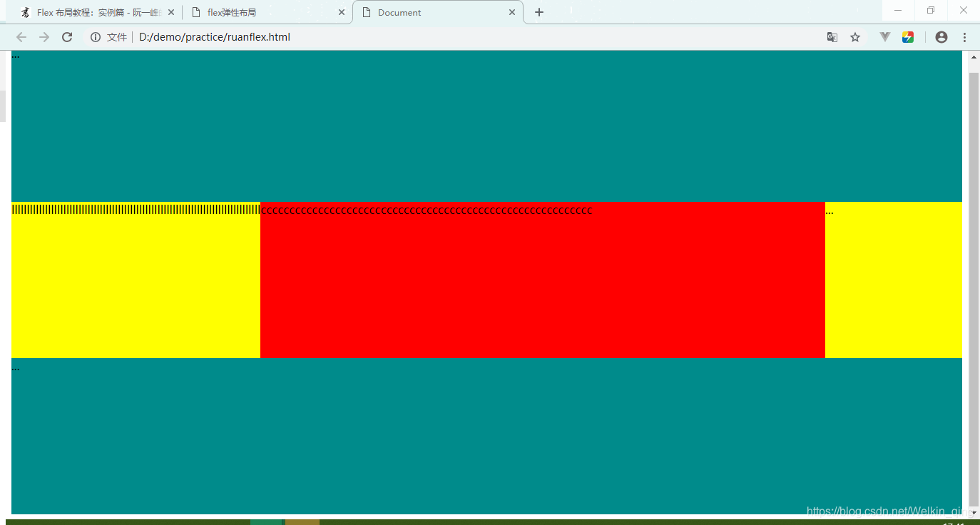Close the Flex 布局教程 tab

[171, 12]
